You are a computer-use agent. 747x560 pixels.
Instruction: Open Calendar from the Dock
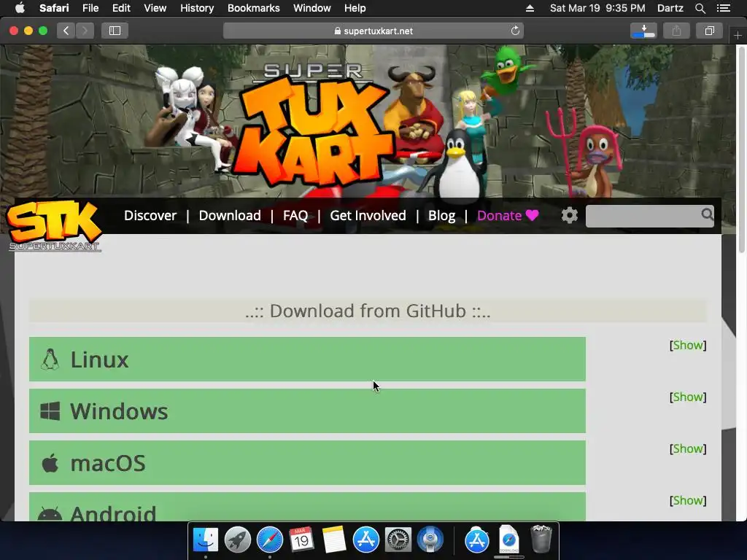coord(301,540)
